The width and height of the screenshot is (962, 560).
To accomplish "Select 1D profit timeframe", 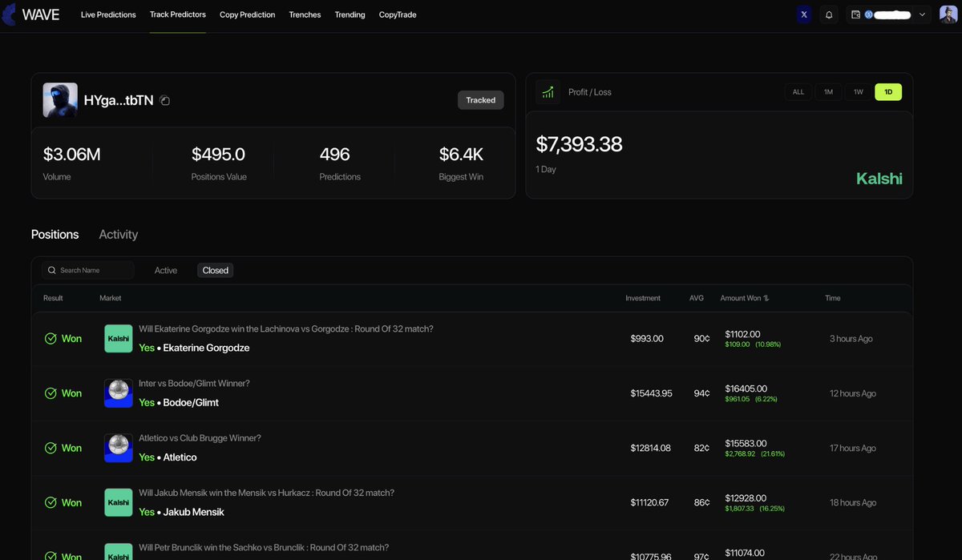I will tap(888, 92).
